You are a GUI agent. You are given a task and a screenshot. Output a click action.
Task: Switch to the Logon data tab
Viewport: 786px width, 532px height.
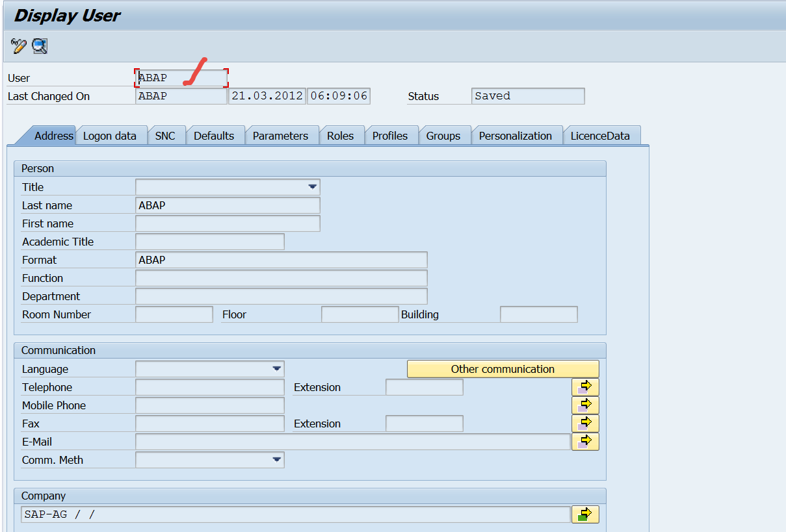tap(111, 135)
